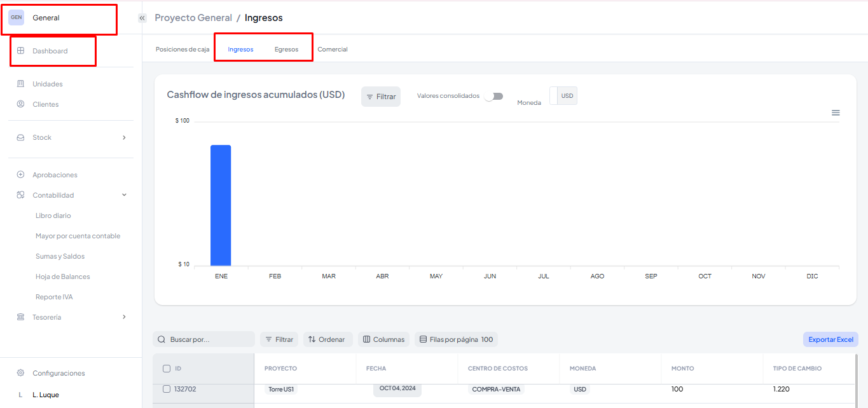The image size is (868, 408).
Task: Expand the Stock submenu chevron
Action: click(124, 137)
